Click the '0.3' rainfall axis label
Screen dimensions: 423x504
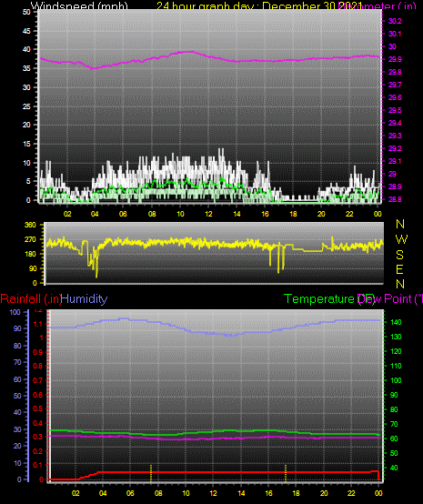point(38,438)
